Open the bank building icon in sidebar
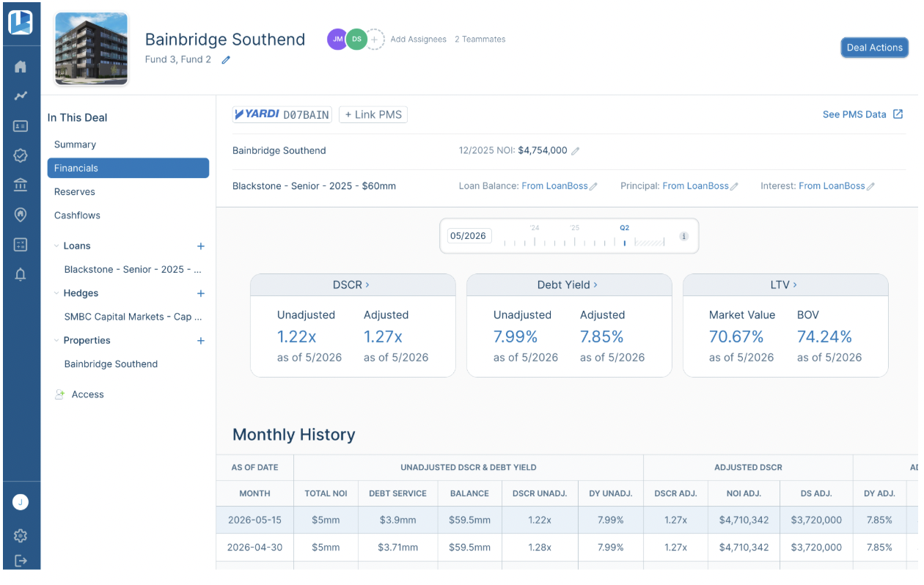This screenshot has height=585, width=924. click(x=21, y=185)
